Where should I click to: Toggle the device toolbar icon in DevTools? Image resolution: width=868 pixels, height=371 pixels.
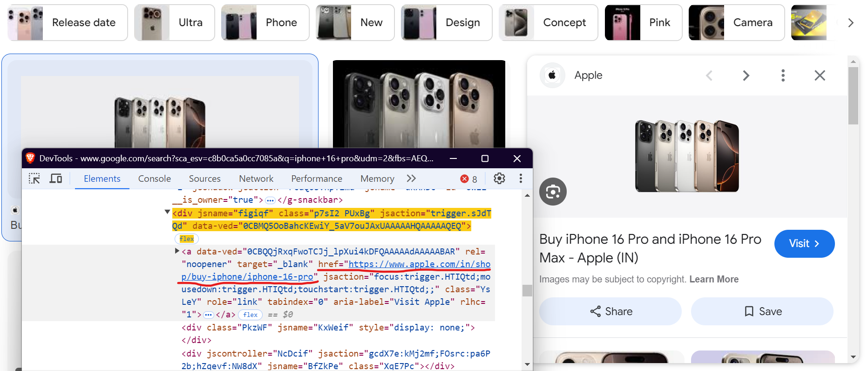coord(56,179)
